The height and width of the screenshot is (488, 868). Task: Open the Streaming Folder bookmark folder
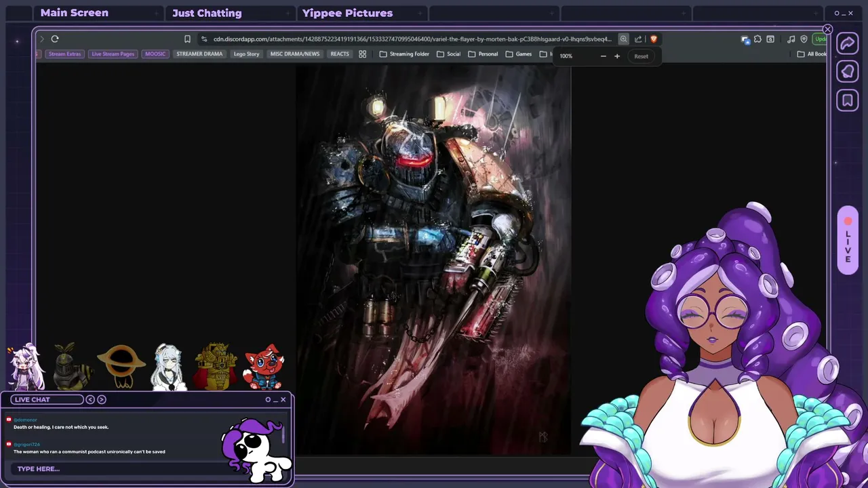click(404, 54)
